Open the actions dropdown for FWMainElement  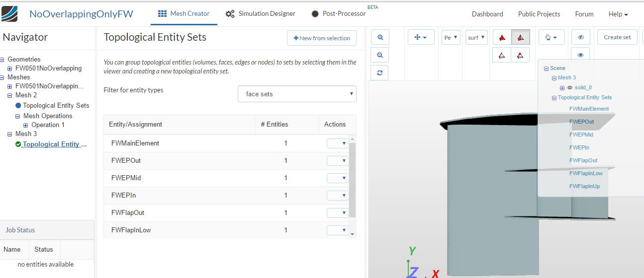pos(337,143)
